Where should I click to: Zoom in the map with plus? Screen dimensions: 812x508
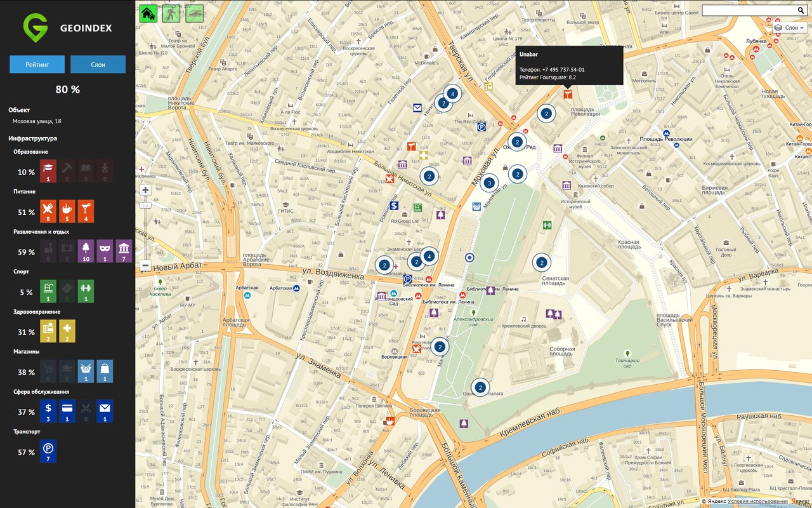point(145,190)
